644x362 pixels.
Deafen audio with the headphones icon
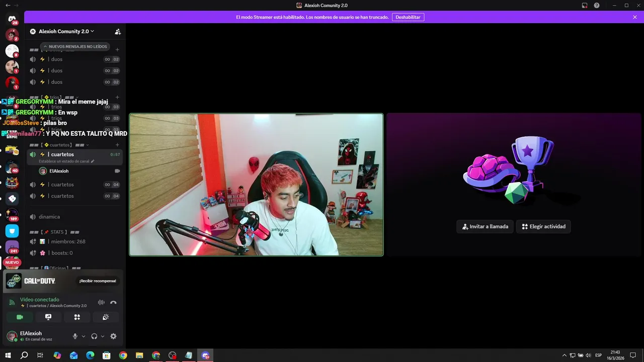[x=94, y=336]
